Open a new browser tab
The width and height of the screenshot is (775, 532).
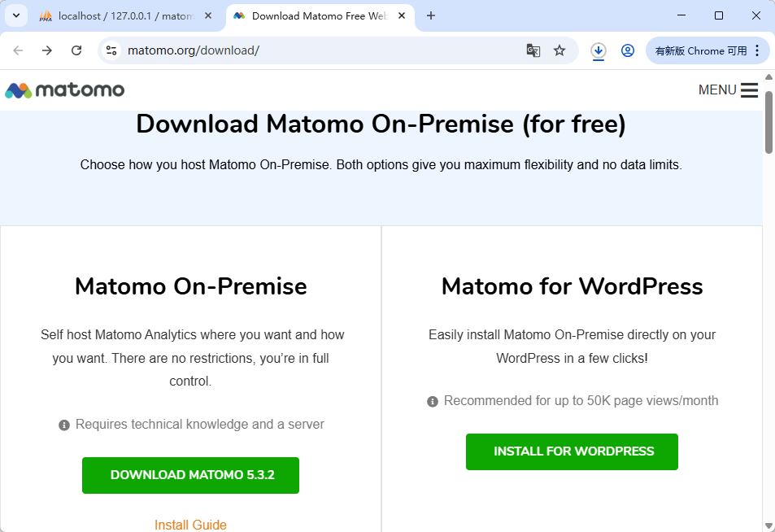(430, 15)
